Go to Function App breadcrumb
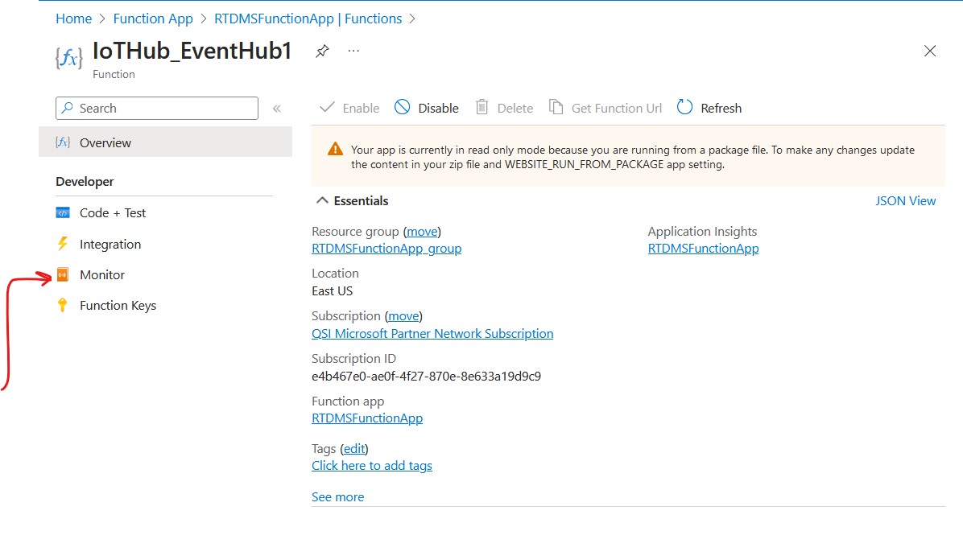 (153, 19)
